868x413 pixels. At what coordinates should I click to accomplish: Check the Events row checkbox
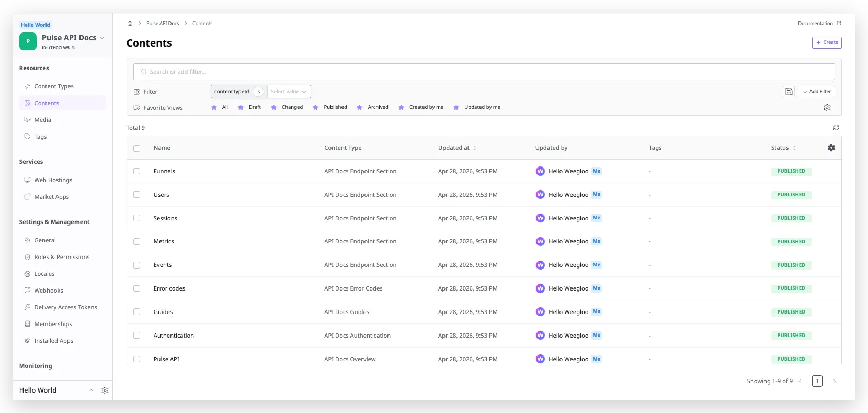coord(136,265)
